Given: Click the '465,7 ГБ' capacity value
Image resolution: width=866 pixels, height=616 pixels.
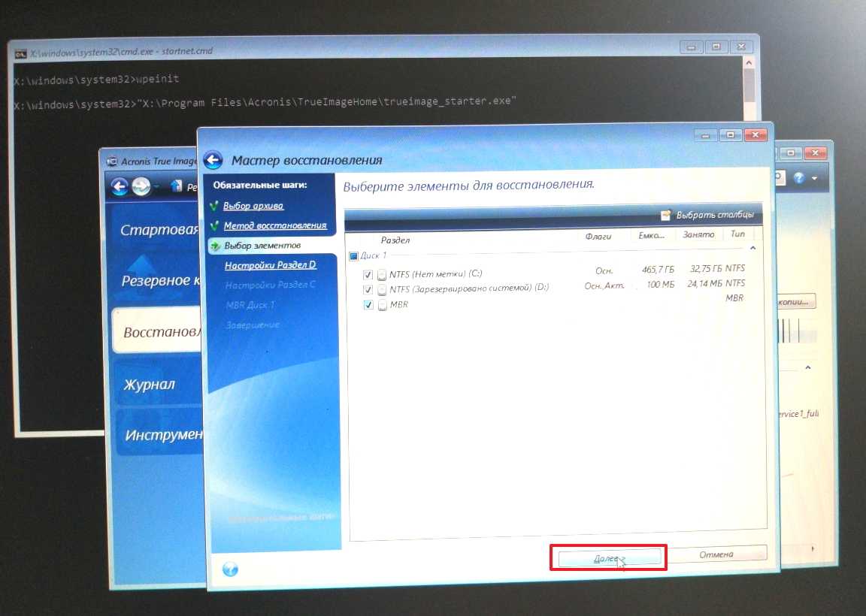Looking at the screenshot, I should coord(658,270).
